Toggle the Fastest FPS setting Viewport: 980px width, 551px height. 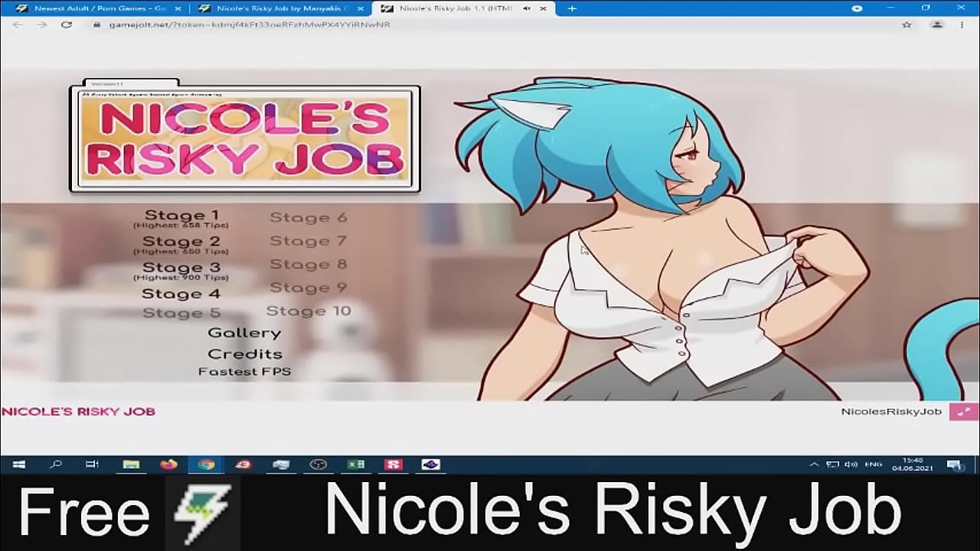coord(244,372)
